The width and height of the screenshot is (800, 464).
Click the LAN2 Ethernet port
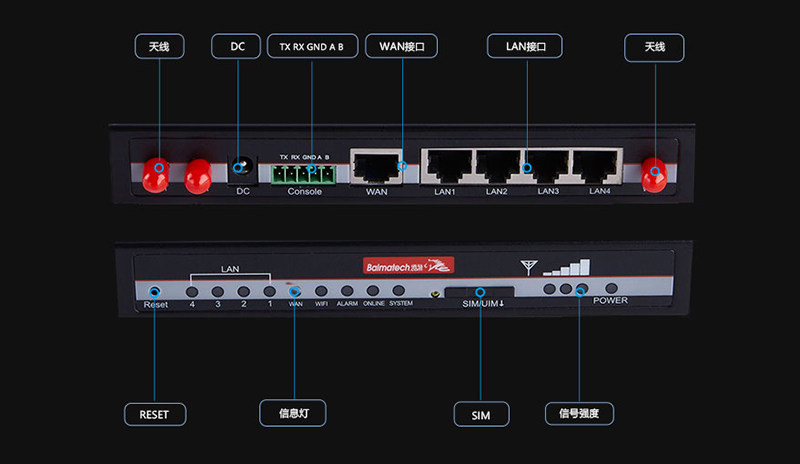(498, 166)
